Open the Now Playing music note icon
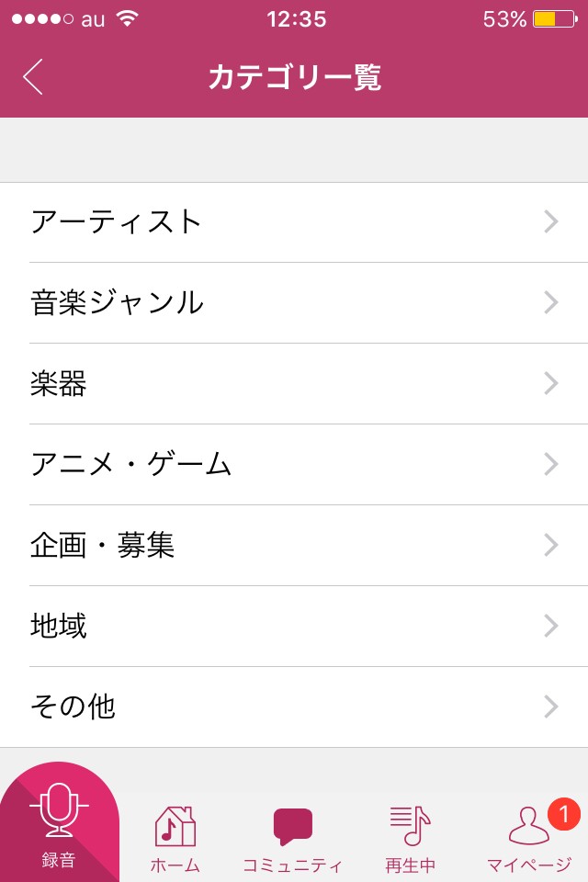588x882 pixels. [410, 825]
